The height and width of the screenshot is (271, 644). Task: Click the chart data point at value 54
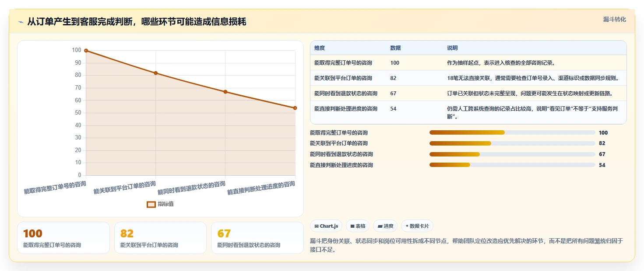pos(295,108)
